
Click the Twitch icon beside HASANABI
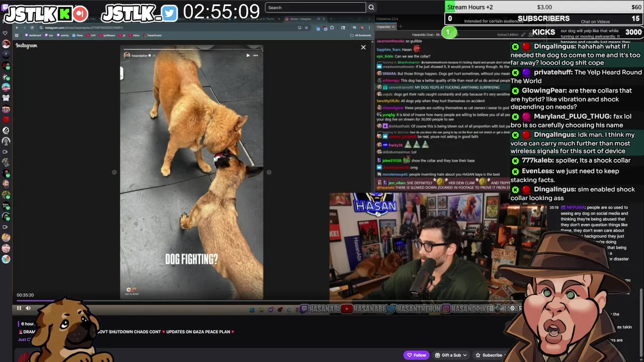click(303, 309)
